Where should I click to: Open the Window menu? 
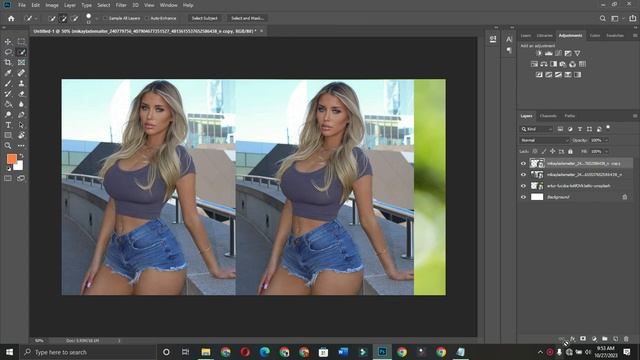click(169, 5)
